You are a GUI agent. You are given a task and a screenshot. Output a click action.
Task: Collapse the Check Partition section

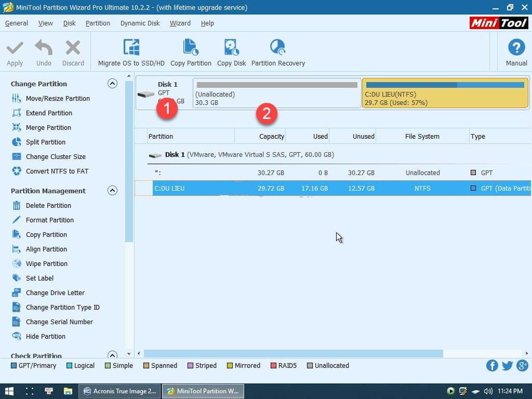pyautogui.click(x=112, y=355)
